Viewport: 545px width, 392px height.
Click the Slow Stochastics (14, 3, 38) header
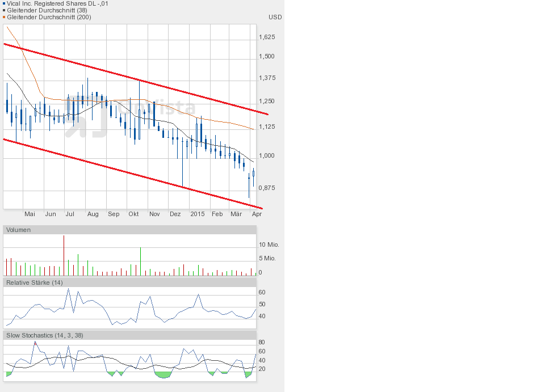pos(44,335)
